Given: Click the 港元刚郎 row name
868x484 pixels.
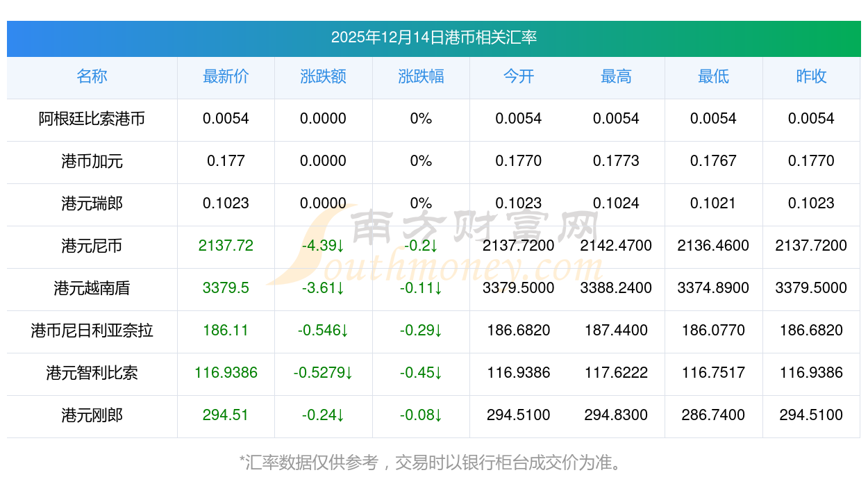Looking at the screenshot, I should [92, 415].
